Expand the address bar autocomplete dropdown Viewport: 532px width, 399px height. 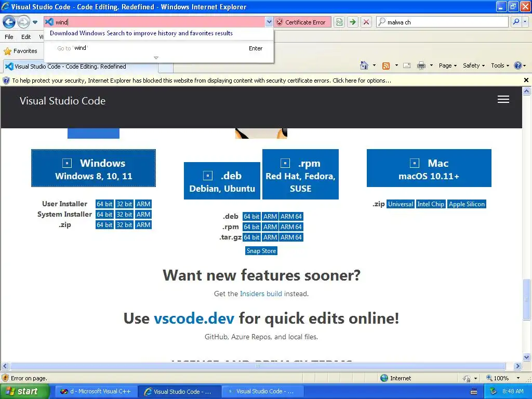[x=269, y=22]
